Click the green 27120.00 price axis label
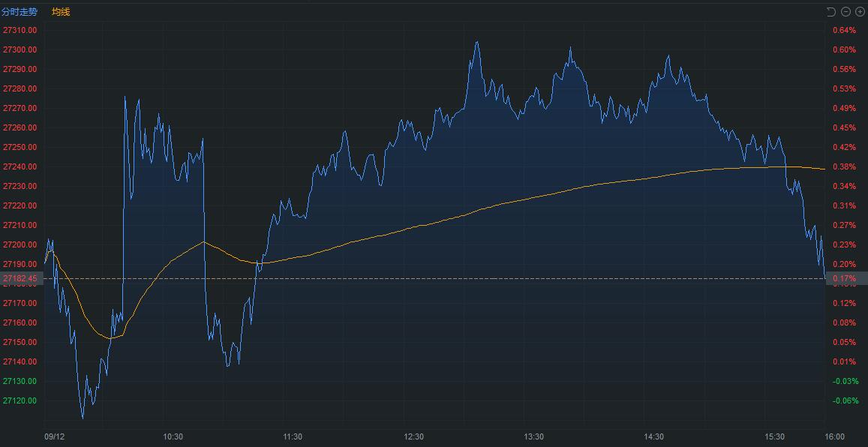 [20, 400]
